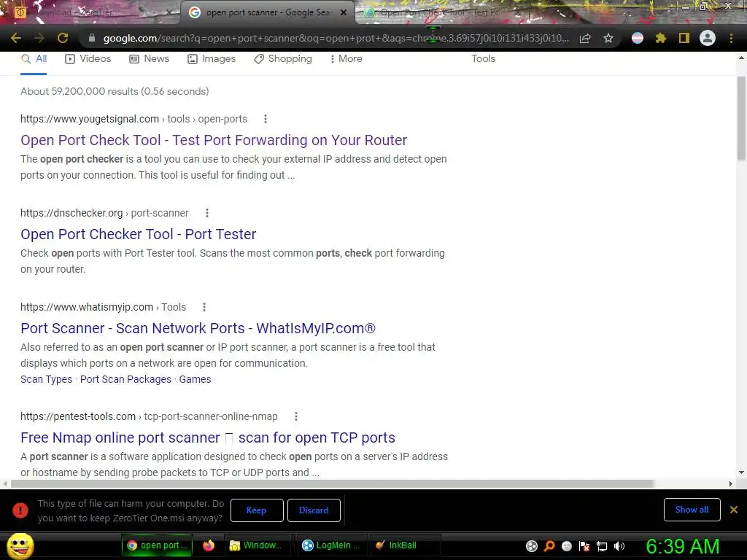747x560 pixels.
Task: Close the open port scanner tab
Action: click(344, 12)
